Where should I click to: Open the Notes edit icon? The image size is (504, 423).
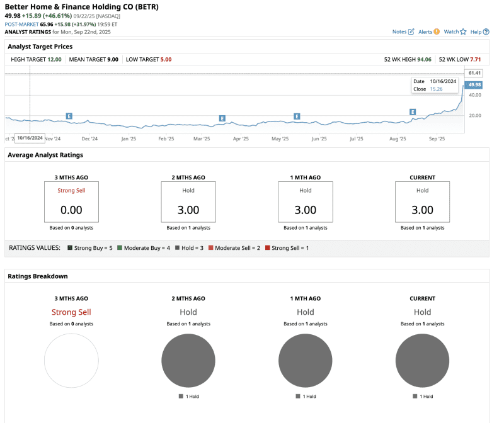click(411, 31)
